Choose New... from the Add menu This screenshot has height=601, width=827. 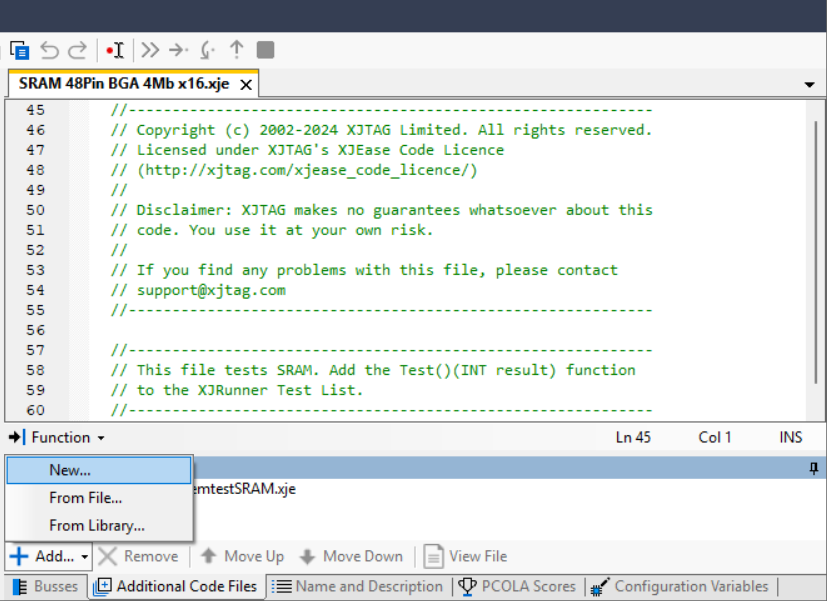tap(70, 470)
